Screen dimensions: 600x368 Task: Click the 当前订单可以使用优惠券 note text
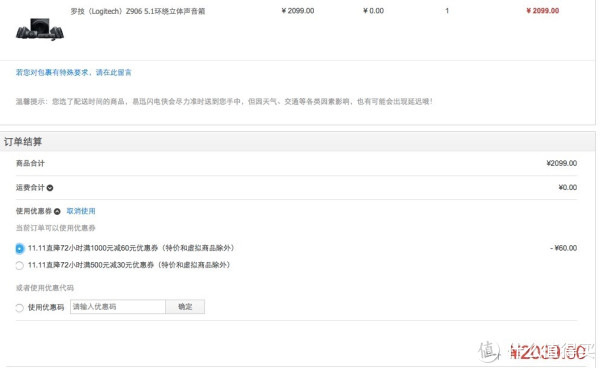55,228
